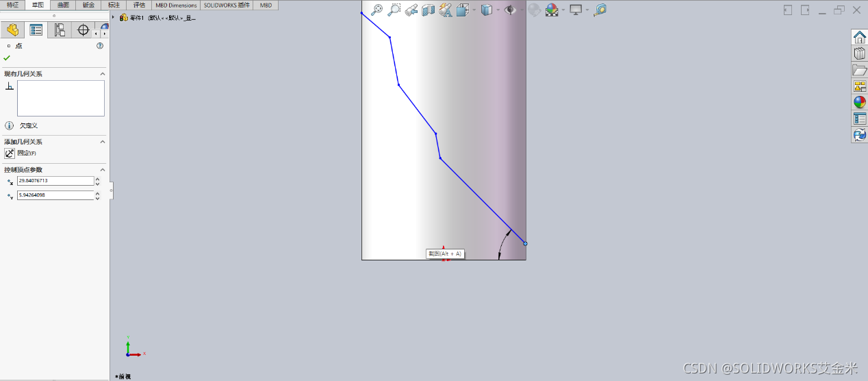868x381 pixels.
Task: Add the 固定(F) fix relation
Action: [x=21, y=153]
